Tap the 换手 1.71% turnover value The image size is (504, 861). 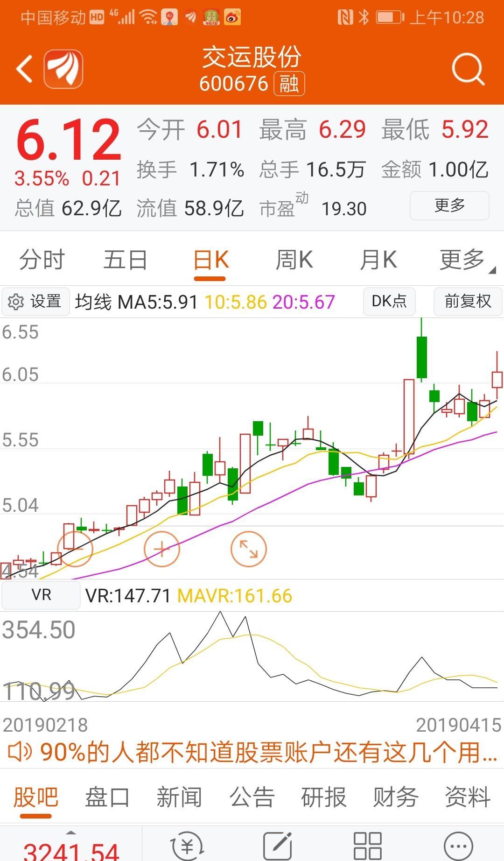[190, 169]
